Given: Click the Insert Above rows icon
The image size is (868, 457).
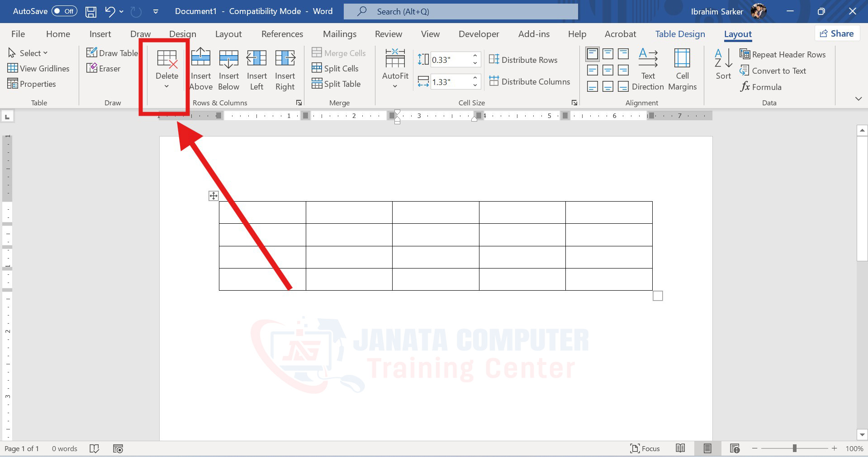Looking at the screenshot, I should [x=201, y=69].
